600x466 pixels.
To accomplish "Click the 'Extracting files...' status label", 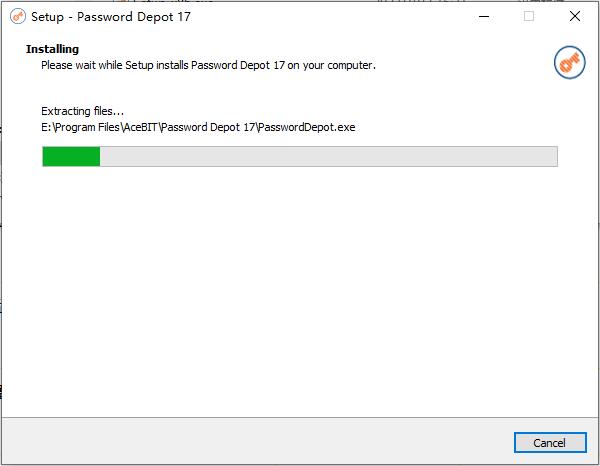I will [83, 111].
